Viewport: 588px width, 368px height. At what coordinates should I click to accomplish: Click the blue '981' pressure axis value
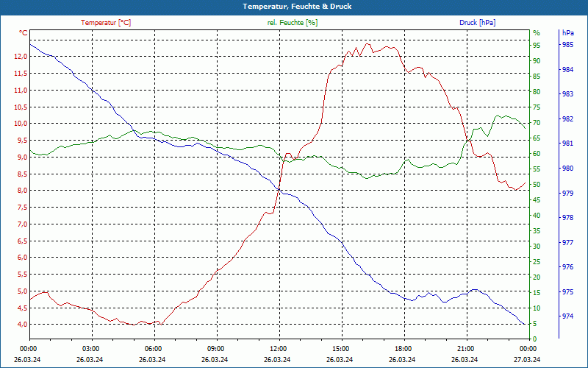(x=567, y=144)
